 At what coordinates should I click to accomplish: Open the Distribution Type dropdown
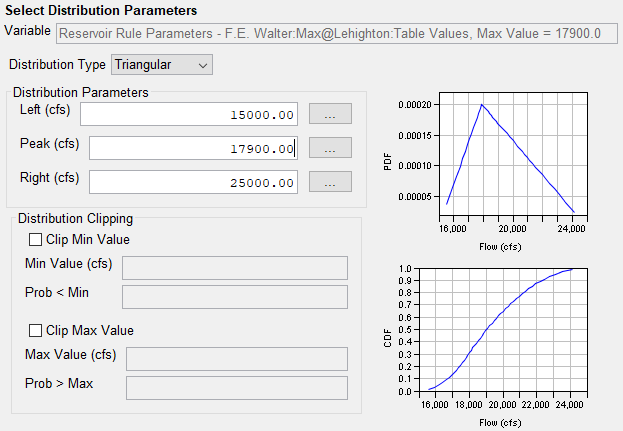click(x=161, y=65)
